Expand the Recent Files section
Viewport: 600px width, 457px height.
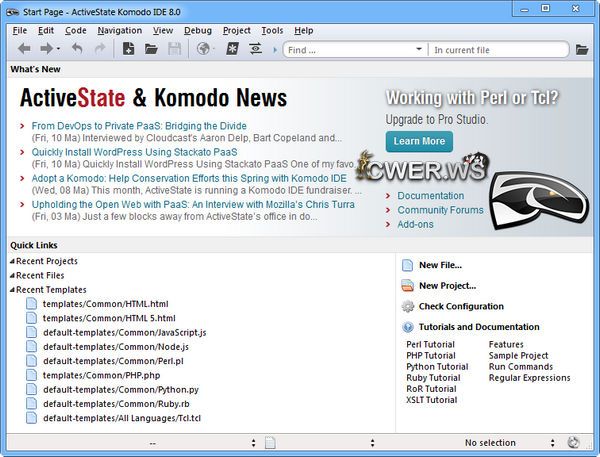pyautogui.click(x=13, y=276)
